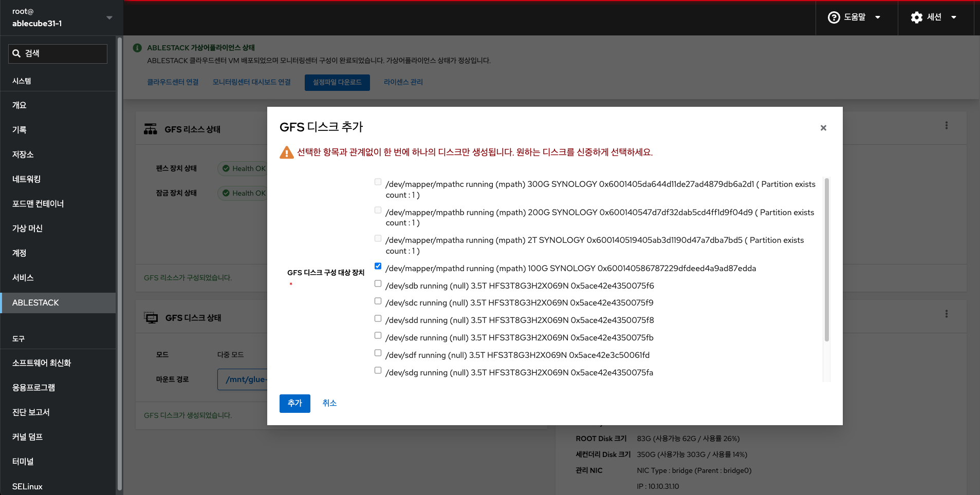980x495 pixels.
Task: Click the 취소 cancel link
Action: pos(329,403)
